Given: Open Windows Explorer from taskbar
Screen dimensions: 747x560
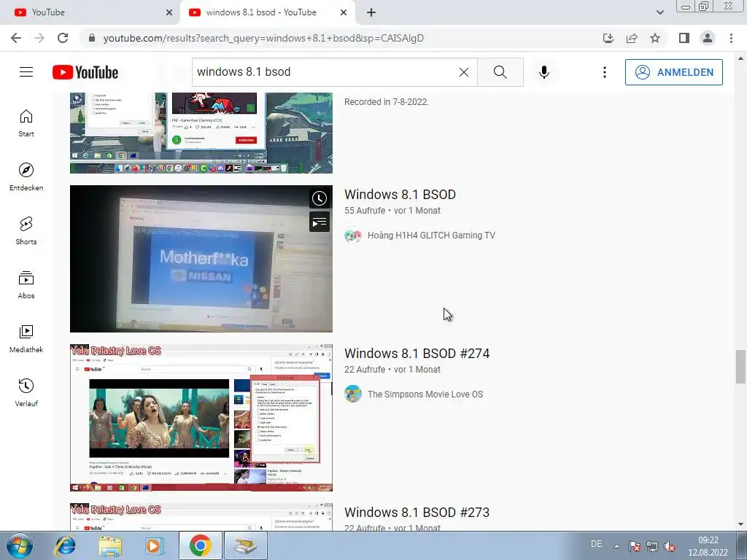Looking at the screenshot, I should pos(110,545).
